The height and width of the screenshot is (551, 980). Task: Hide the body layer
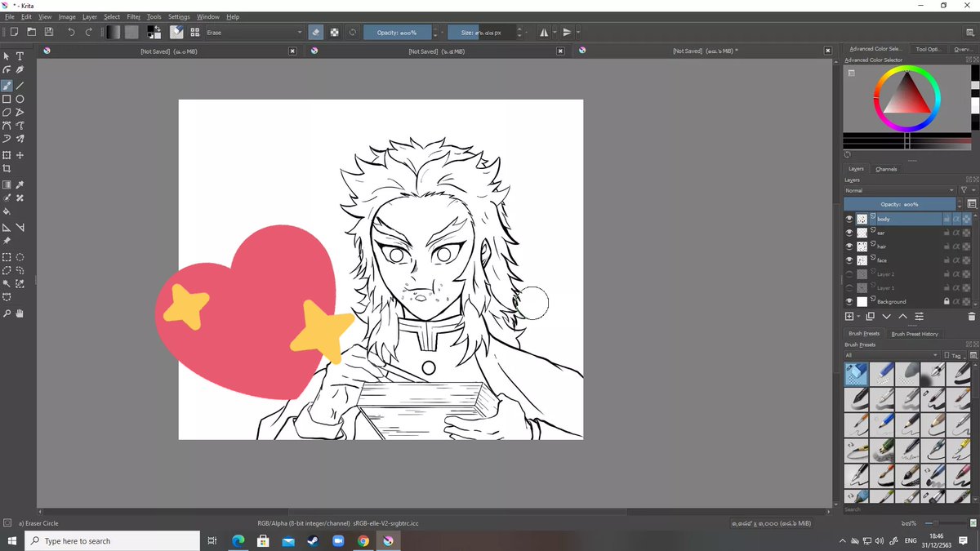coord(849,219)
